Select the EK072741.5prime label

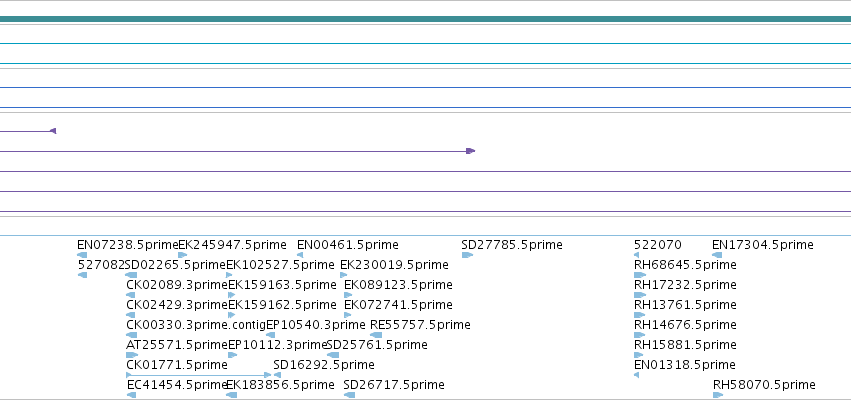click(398, 305)
